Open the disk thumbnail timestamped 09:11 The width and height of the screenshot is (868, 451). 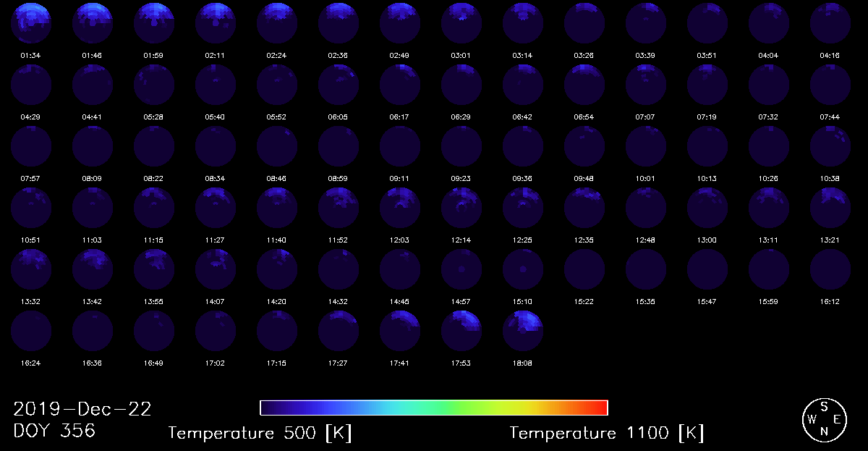[x=400, y=146]
